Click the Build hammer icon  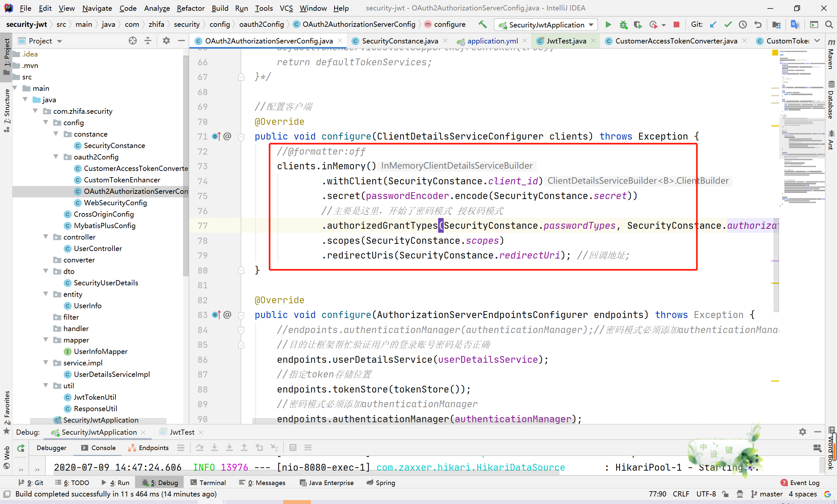click(x=482, y=25)
